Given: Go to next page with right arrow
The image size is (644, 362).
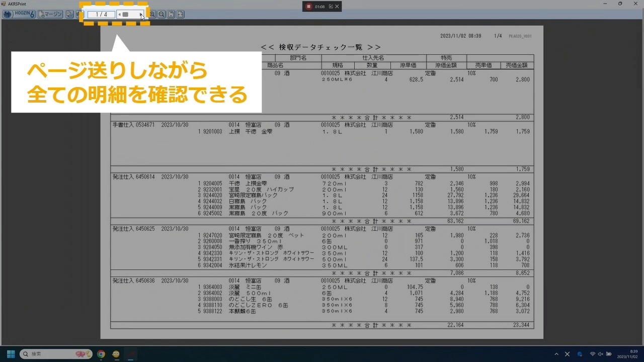Looking at the screenshot, I should (141, 15).
